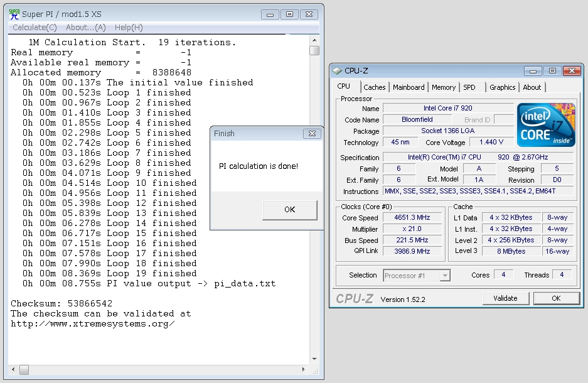Click the Level 3 16-way associativity value
The width and height of the screenshot is (588, 383).
[x=557, y=251]
